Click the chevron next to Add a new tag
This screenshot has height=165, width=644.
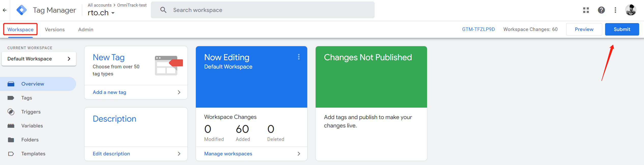[x=179, y=92]
